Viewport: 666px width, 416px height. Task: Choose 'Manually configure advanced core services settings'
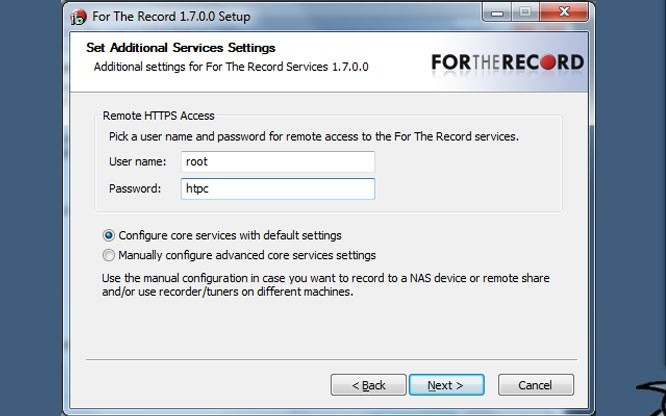pyautogui.click(x=109, y=255)
